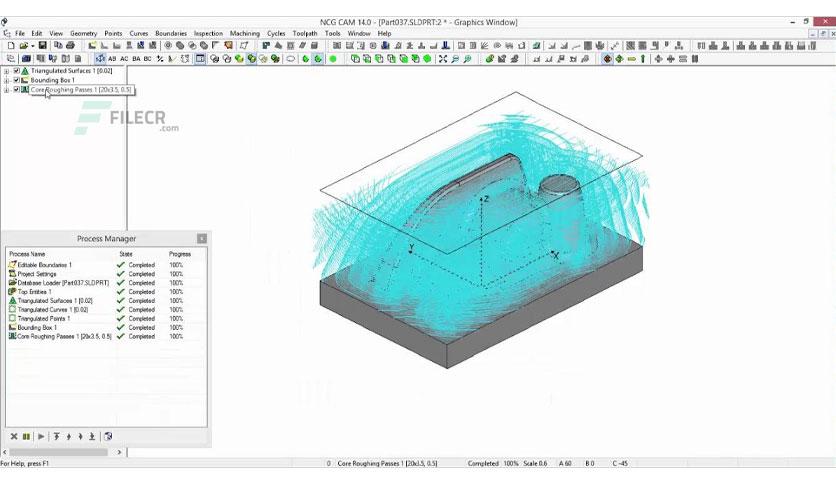The width and height of the screenshot is (836, 484).
Task: Toggle Bounding Box 1 checkbox
Action: (17, 80)
